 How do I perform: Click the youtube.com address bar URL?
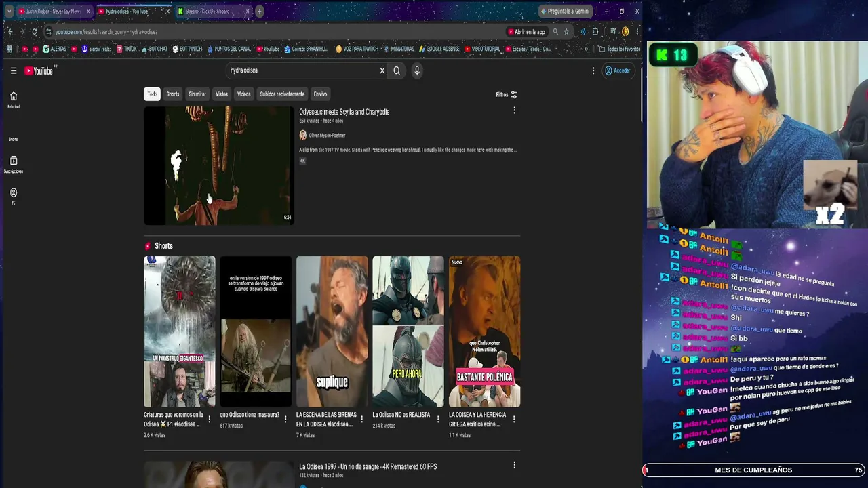point(106,32)
